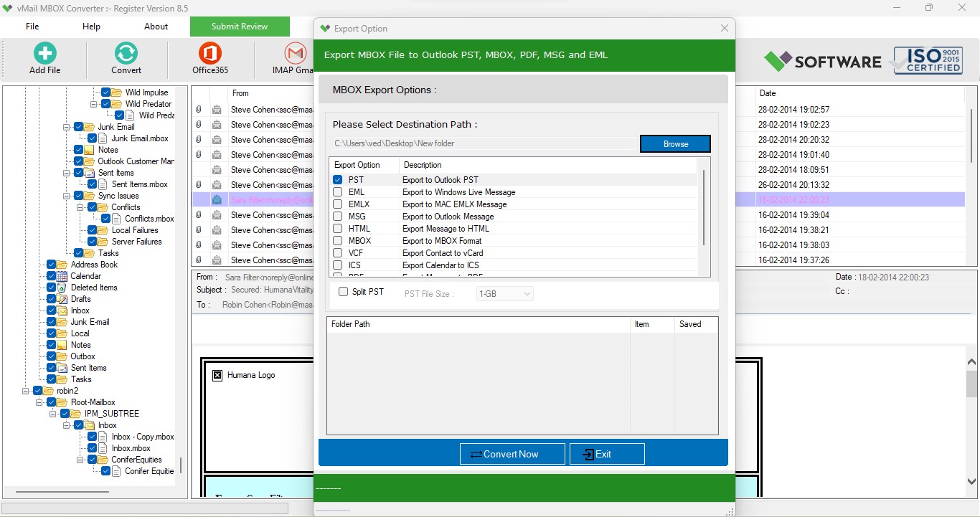Click the Export Option dialog title icon

click(x=324, y=29)
